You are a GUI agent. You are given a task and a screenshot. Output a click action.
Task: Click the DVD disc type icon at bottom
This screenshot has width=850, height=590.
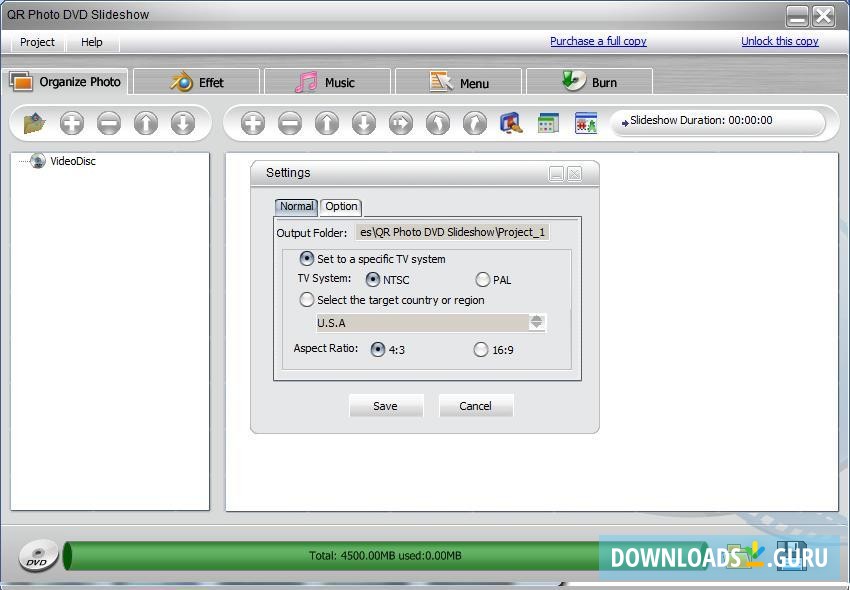(x=38, y=556)
